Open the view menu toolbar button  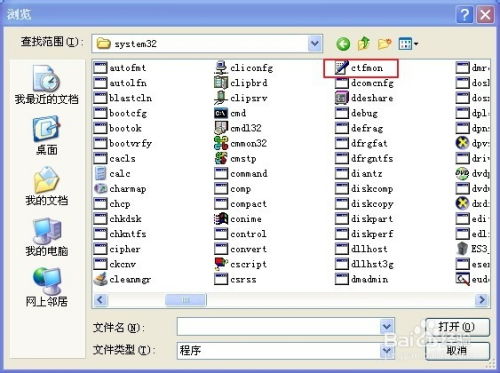point(408,44)
